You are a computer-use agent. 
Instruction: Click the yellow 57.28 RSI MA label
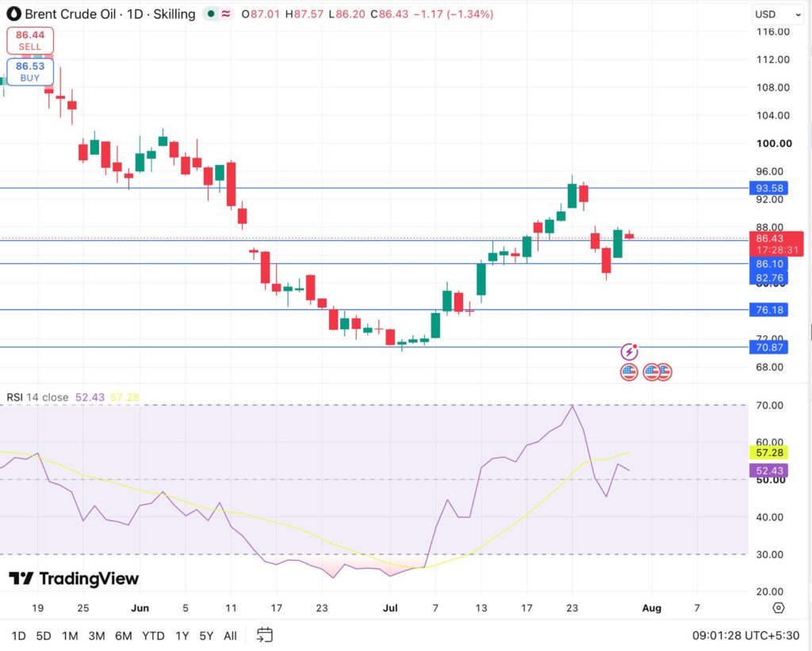pos(769,453)
